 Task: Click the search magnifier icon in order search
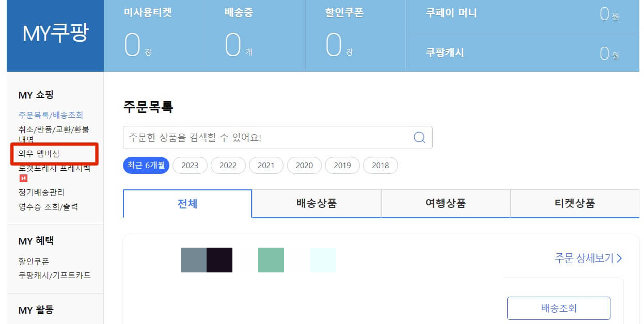pyautogui.click(x=419, y=137)
